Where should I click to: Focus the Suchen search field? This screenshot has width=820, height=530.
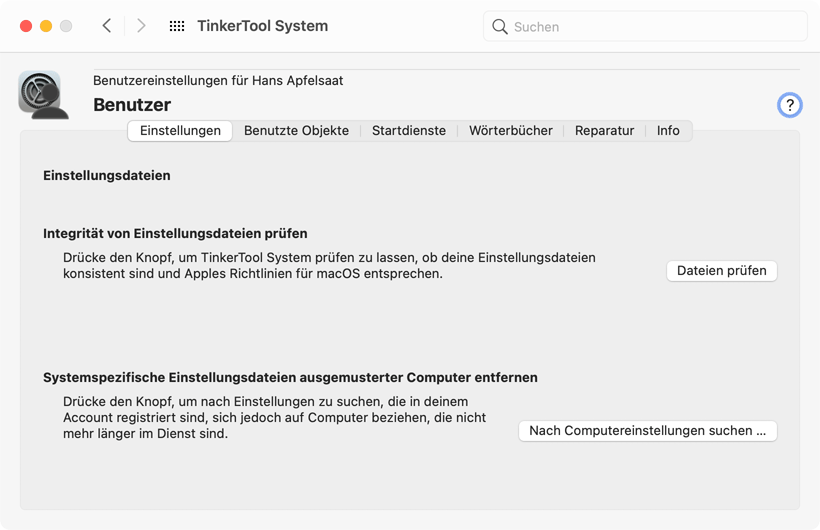(645, 26)
